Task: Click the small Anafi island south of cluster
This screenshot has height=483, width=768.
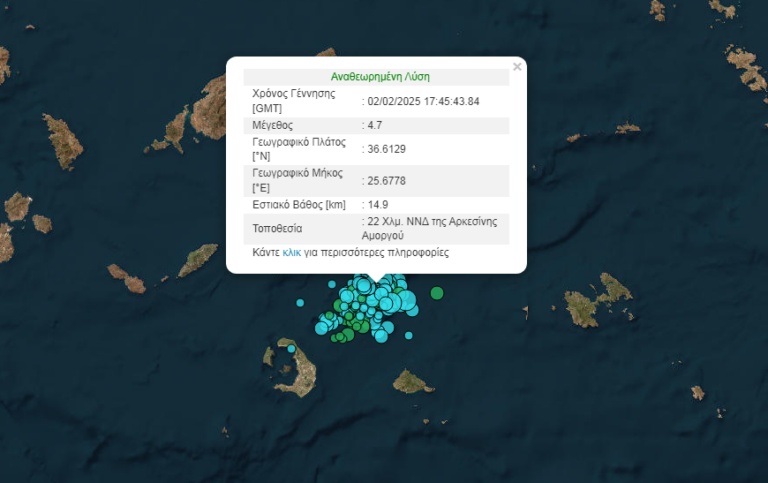Action: (x=411, y=381)
